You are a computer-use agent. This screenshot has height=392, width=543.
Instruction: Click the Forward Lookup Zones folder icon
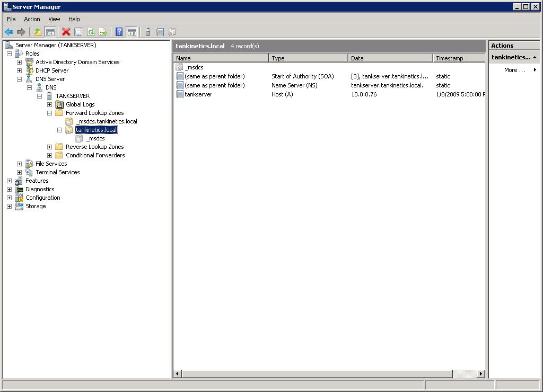(59, 113)
